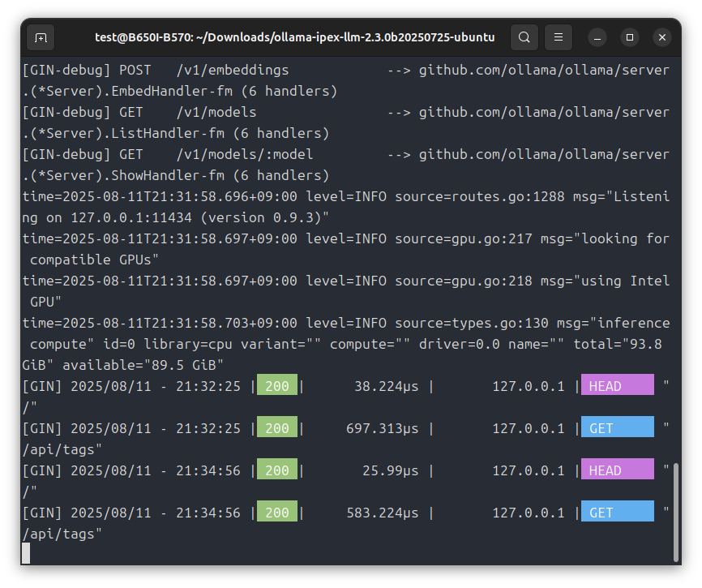Image resolution: width=702 pixels, height=588 pixels.
Task: Click the purple HEAD badge at 21:34:56
Action: (618, 470)
